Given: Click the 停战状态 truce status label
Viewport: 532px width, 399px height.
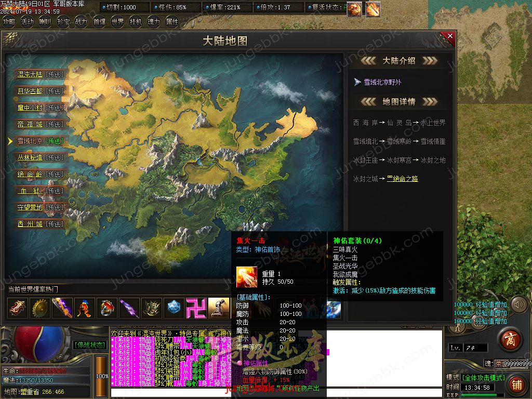Looking at the screenshot, I should click(x=90, y=345).
